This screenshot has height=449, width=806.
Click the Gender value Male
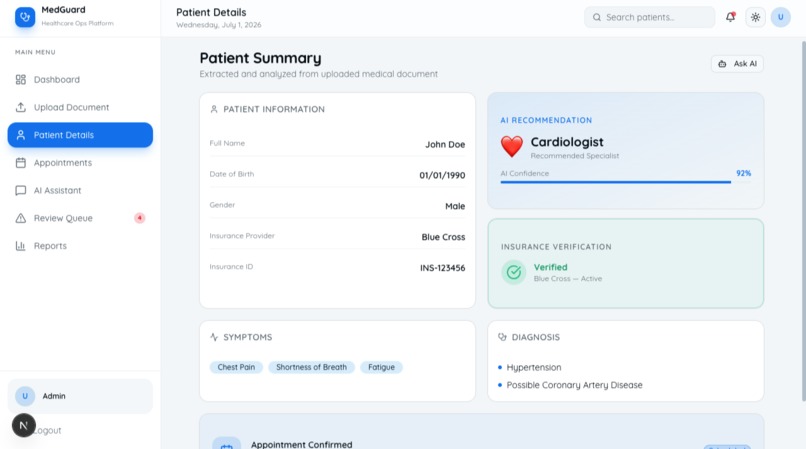point(455,206)
